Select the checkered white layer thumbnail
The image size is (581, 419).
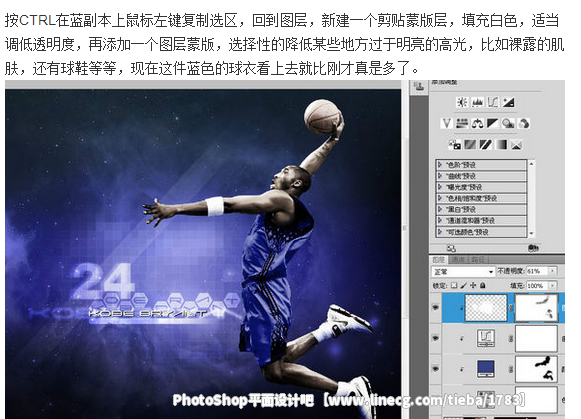[486, 307]
